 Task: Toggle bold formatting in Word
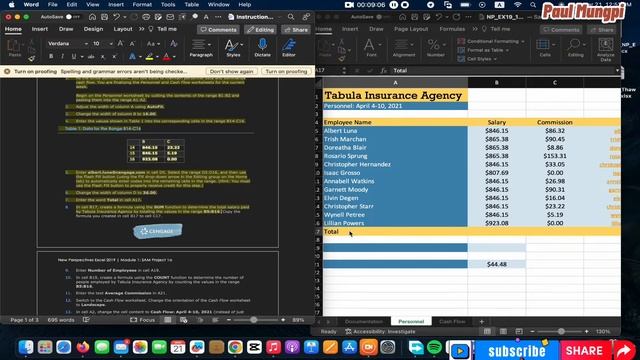pyautogui.click(x=51, y=56)
